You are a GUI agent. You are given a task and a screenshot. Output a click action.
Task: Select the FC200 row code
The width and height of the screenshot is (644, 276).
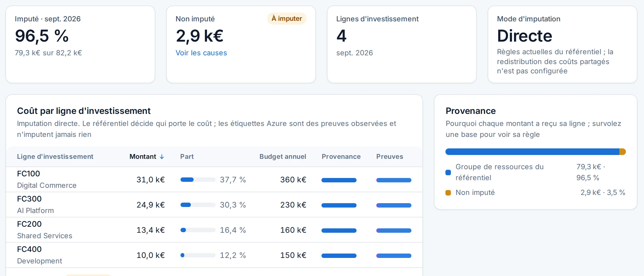tap(29, 224)
